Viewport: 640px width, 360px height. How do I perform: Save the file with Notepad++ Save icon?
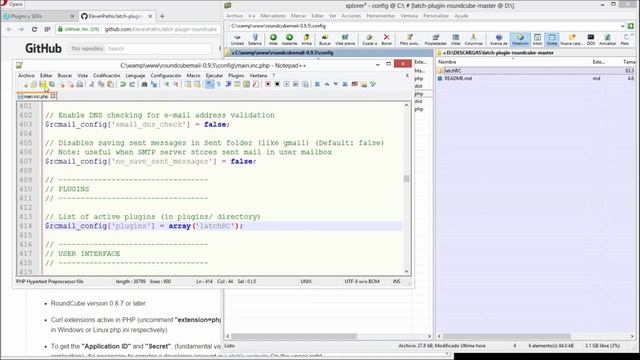[42, 84]
